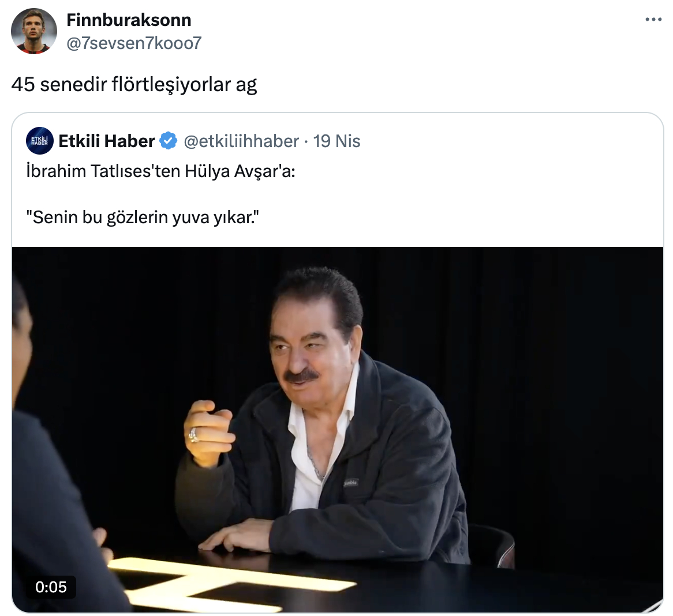Click Finnburaksonn's profile avatar photo

coord(34,31)
